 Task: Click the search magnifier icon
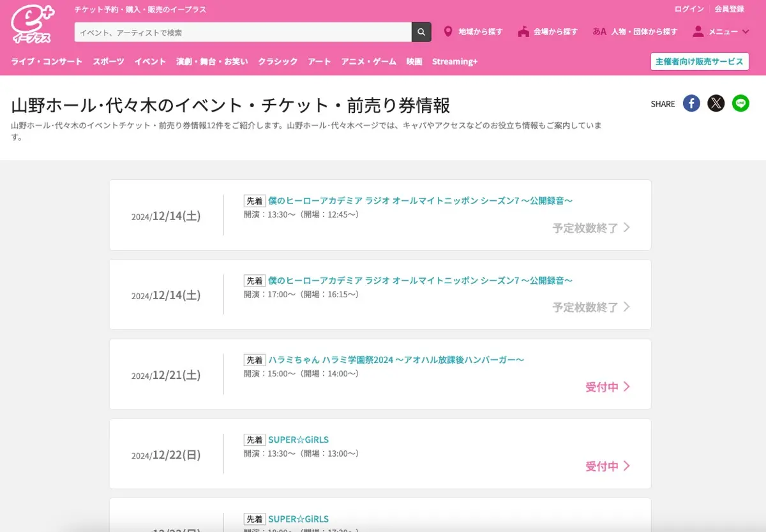420,31
